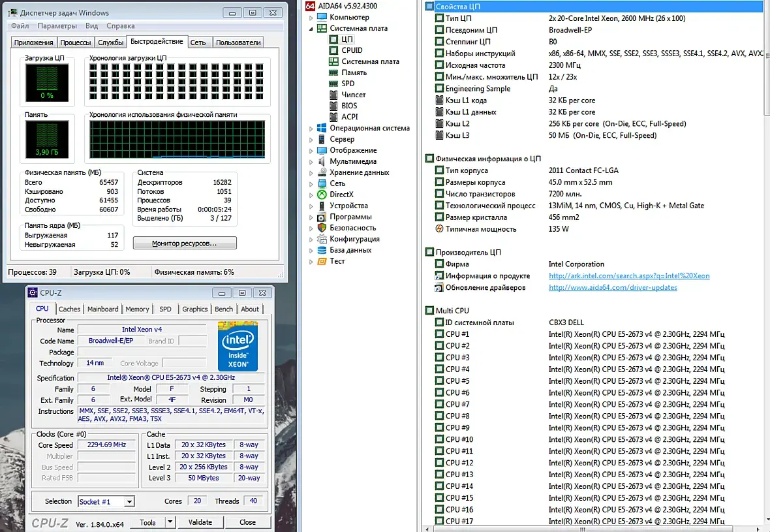
Task: Switch to the Mainboard tab in CPU-Z
Action: pos(103,309)
